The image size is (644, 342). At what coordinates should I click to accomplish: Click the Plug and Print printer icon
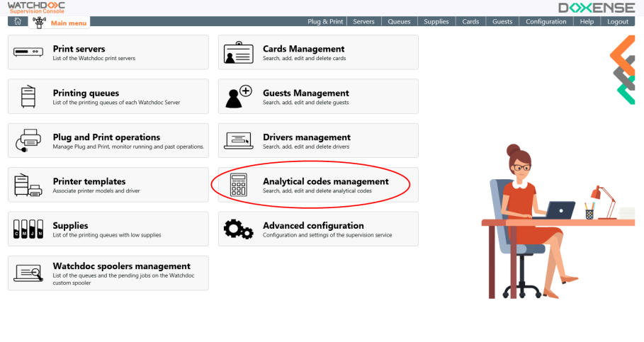pyautogui.click(x=29, y=141)
